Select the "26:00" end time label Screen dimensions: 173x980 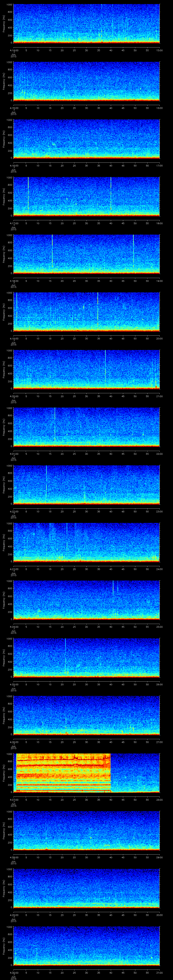tap(159, 684)
